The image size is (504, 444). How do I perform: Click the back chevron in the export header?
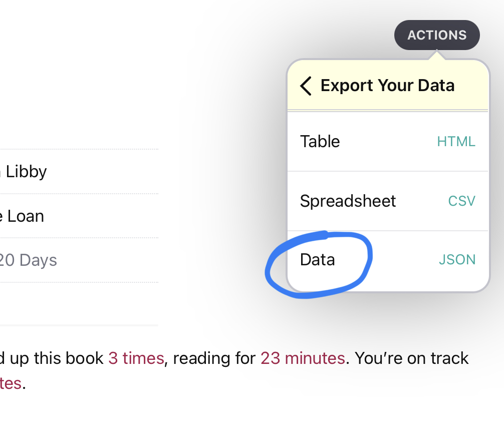click(x=306, y=86)
